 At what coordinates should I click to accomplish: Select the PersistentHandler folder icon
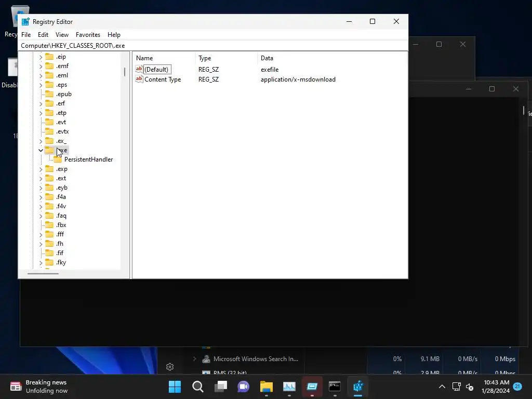coord(58,159)
